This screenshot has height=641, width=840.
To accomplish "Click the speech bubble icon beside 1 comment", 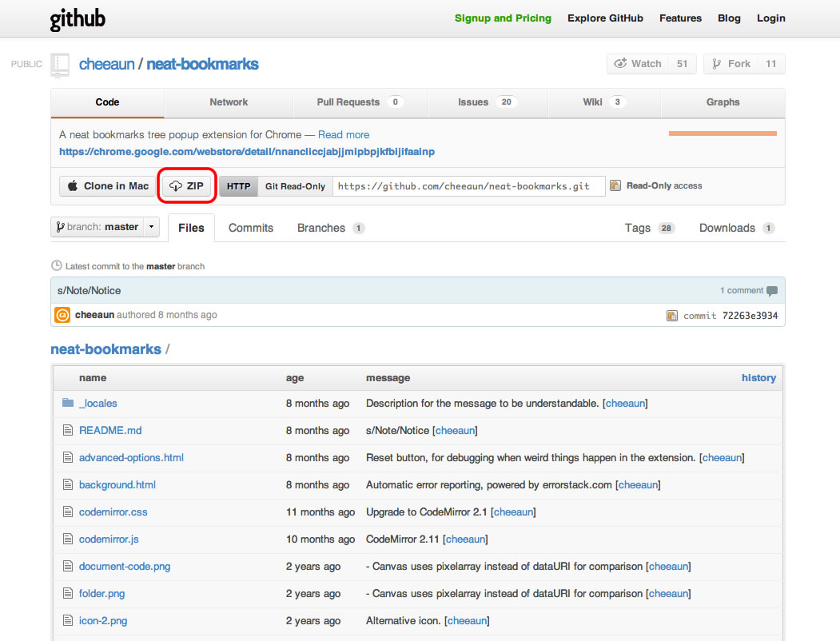I will pyautogui.click(x=772, y=291).
